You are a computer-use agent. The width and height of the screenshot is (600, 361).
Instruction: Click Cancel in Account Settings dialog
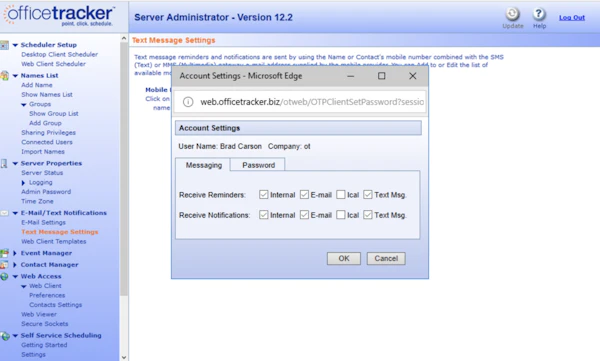(386, 258)
